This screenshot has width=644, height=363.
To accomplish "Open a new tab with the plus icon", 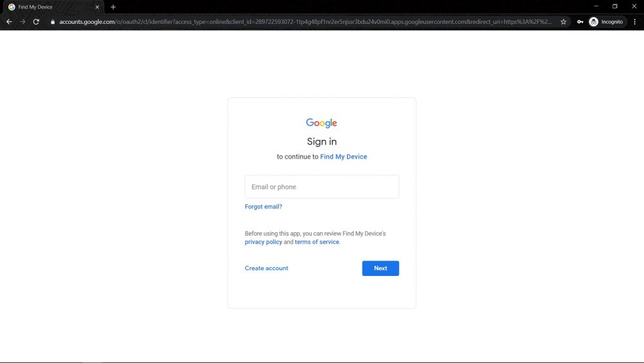I will pyautogui.click(x=113, y=7).
